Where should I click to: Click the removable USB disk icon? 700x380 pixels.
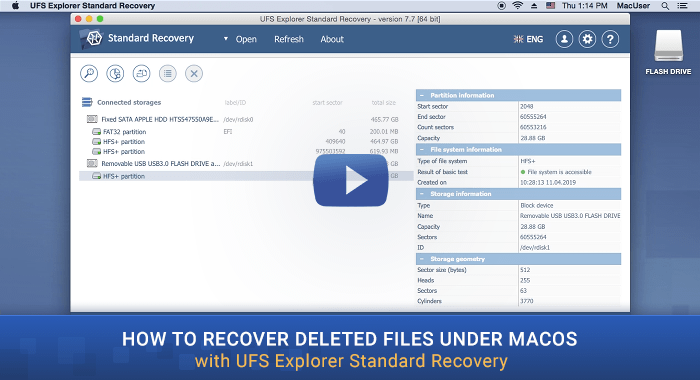92,163
